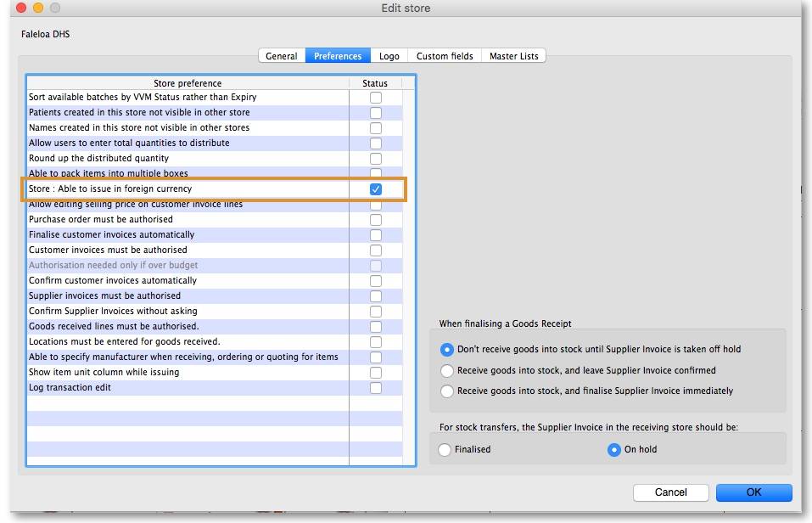Open the Custom fields tab

445,56
